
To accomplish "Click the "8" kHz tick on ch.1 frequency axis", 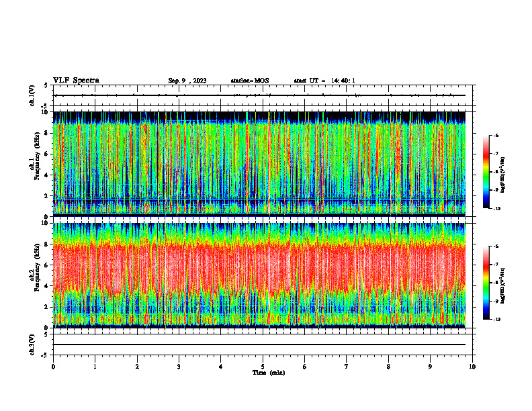I will [x=46, y=133].
